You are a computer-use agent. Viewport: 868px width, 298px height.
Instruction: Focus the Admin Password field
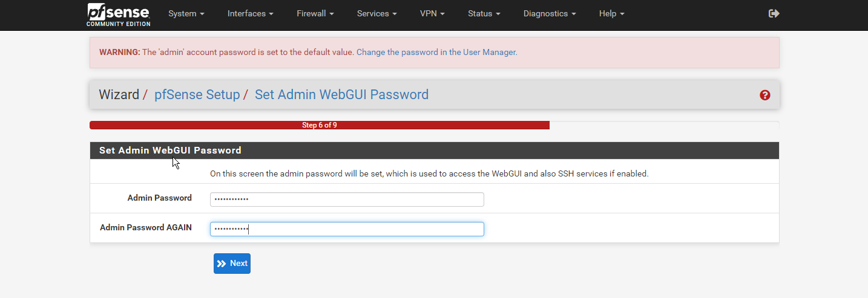[347, 199]
